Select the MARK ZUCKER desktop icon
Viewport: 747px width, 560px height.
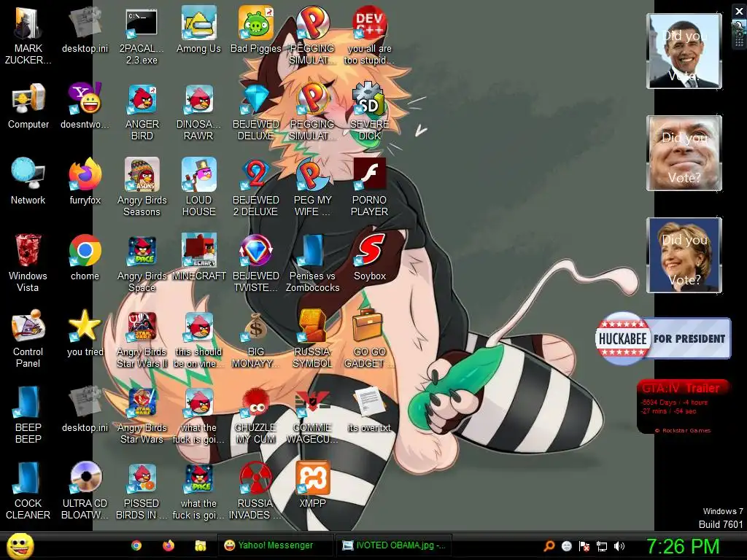tap(28, 34)
